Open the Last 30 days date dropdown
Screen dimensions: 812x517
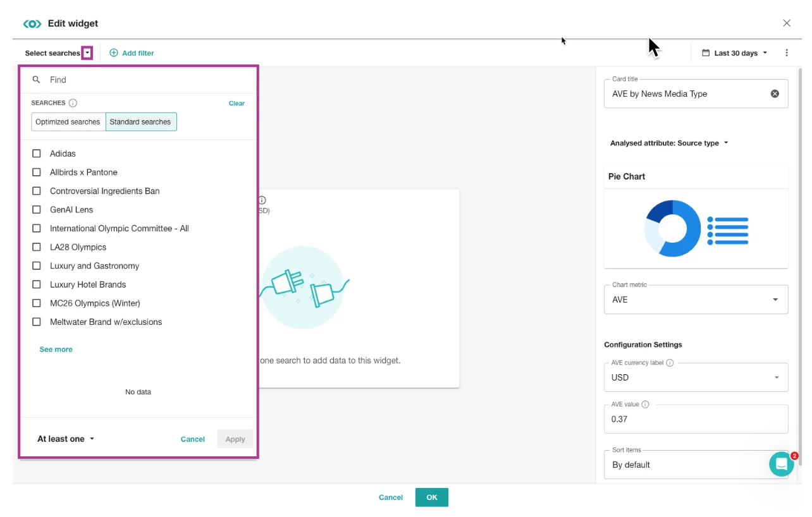click(735, 53)
